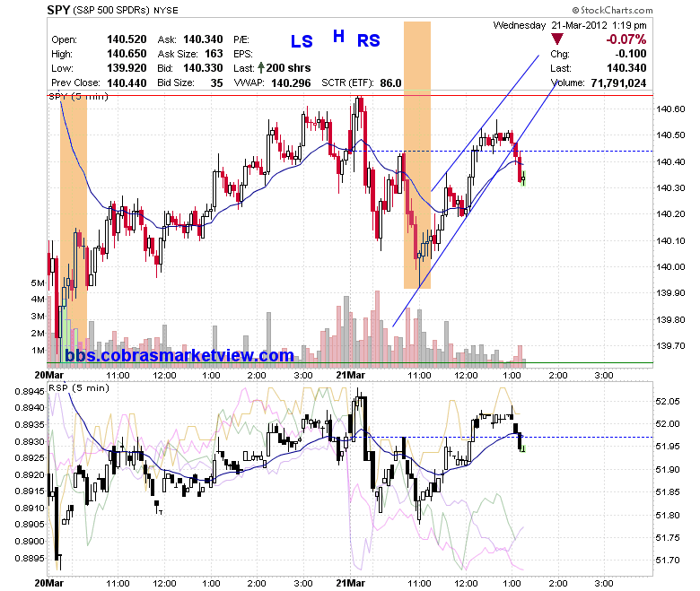Click the blue RS pattern annotation
This screenshot has height=591, width=700.
click(368, 40)
